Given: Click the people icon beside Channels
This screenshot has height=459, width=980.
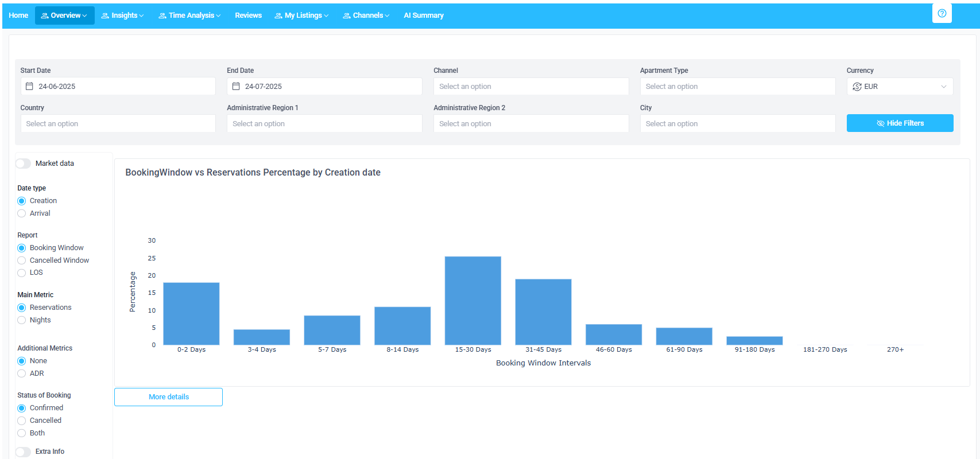Looking at the screenshot, I should coord(347,15).
